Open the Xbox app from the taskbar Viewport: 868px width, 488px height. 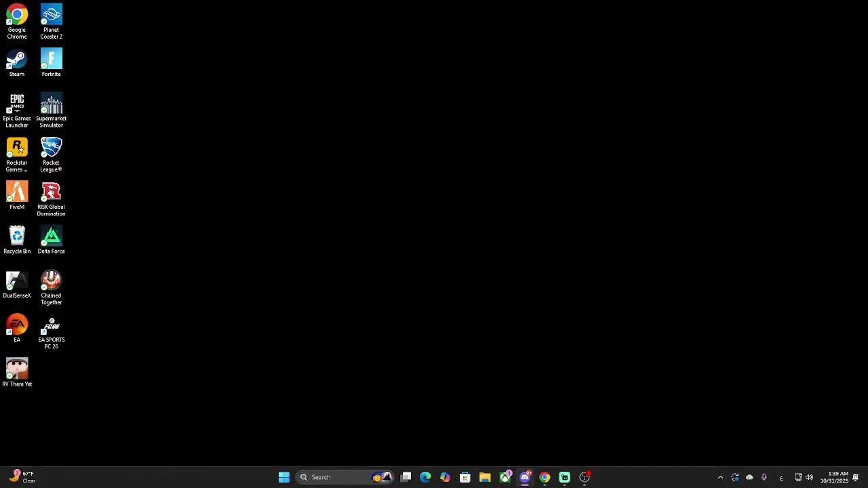tap(505, 477)
